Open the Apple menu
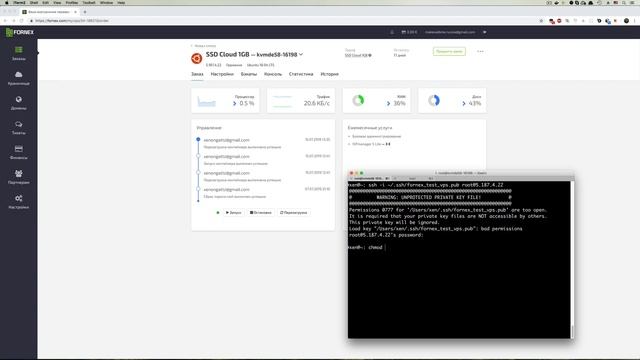Screen dimensions: 640x360 click(x=6, y=2)
